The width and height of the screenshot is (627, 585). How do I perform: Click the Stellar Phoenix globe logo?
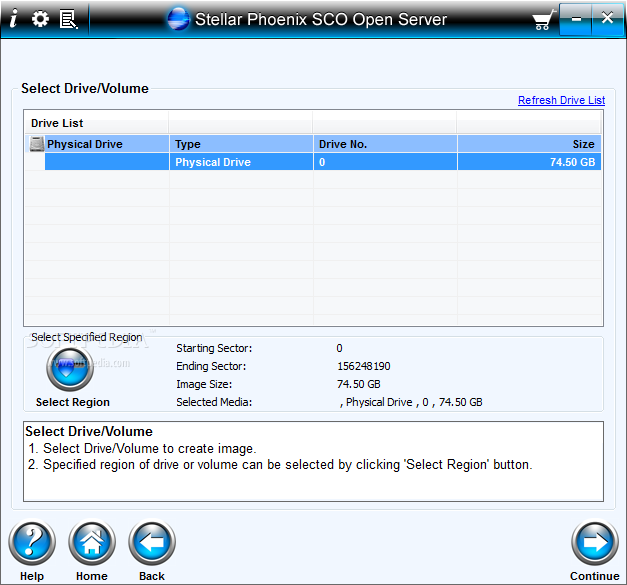click(x=178, y=19)
